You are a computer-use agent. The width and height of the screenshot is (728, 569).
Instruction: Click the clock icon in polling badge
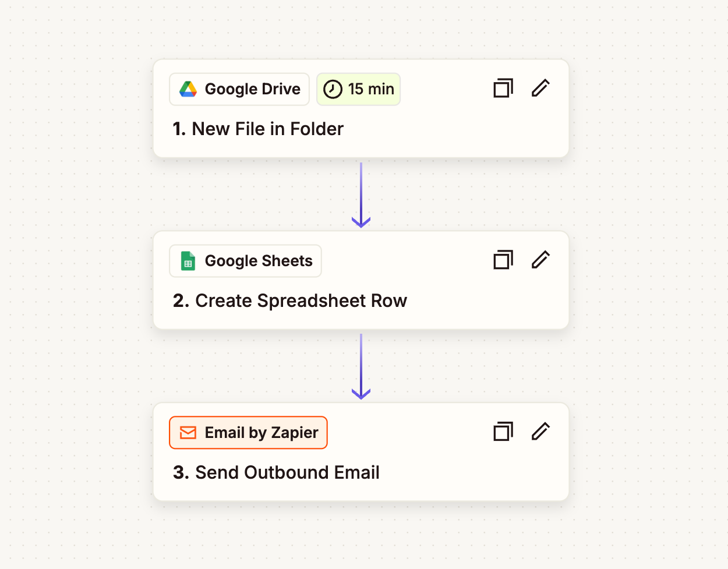(333, 89)
